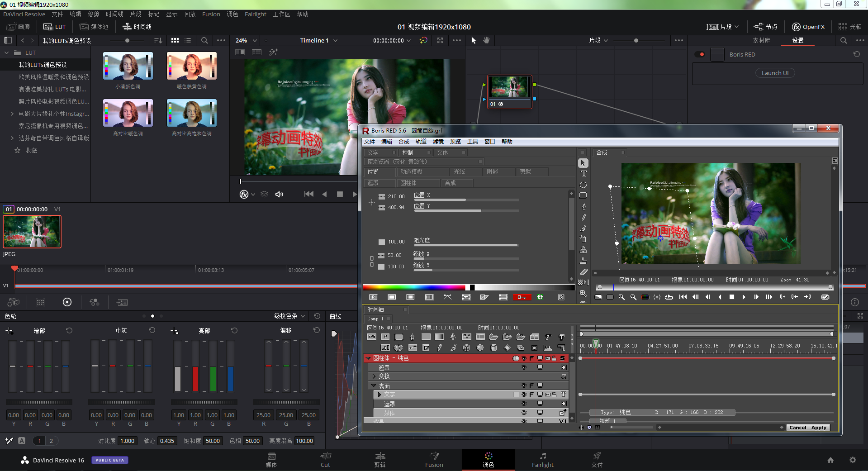
Task: Toggle visibility eye of 圆柱体 - 纯色 track
Action: (524, 358)
